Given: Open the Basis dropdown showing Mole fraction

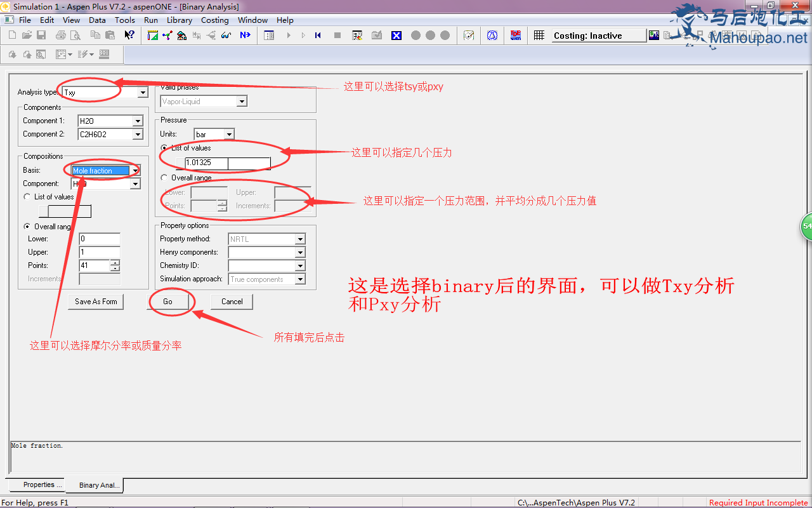Looking at the screenshot, I should click(134, 171).
